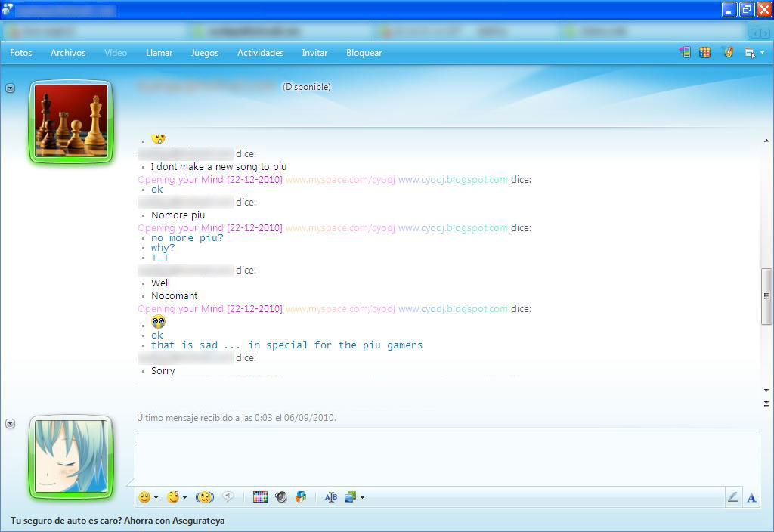Click the mobile phone icon in the top bar
The width and height of the screenshot is (774, 532).
[x=685, y=53]
